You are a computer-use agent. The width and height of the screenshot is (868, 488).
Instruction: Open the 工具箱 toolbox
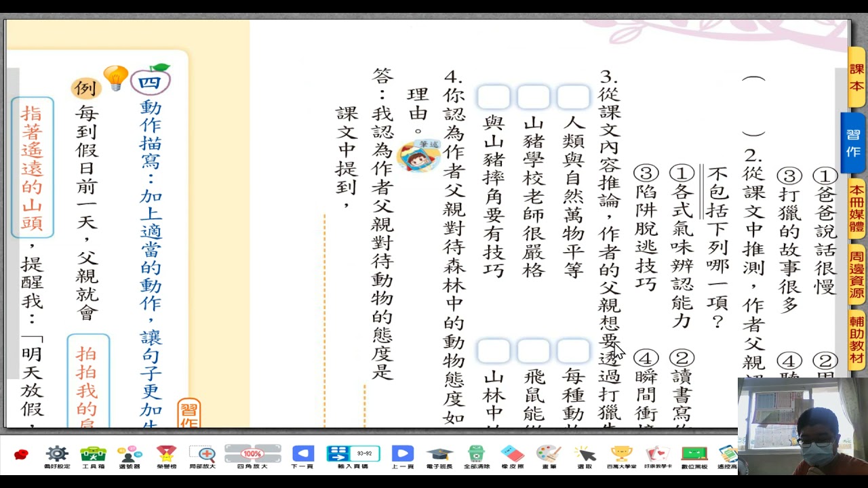click(x=94, y=457)
